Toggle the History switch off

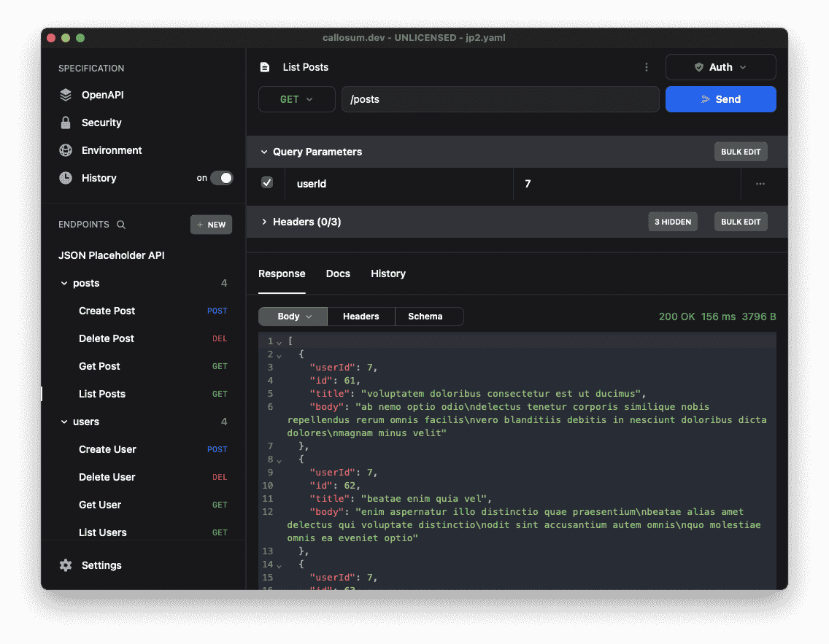(222, 178)
